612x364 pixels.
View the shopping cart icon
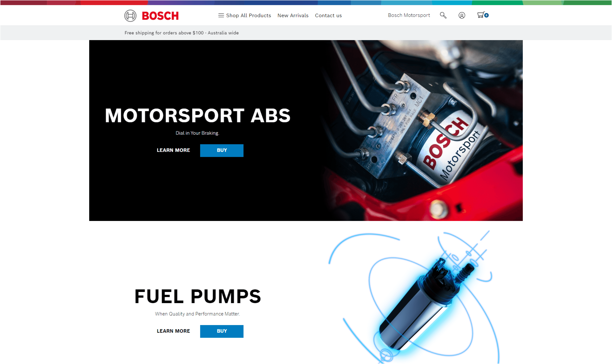click(x=480, y=15)
